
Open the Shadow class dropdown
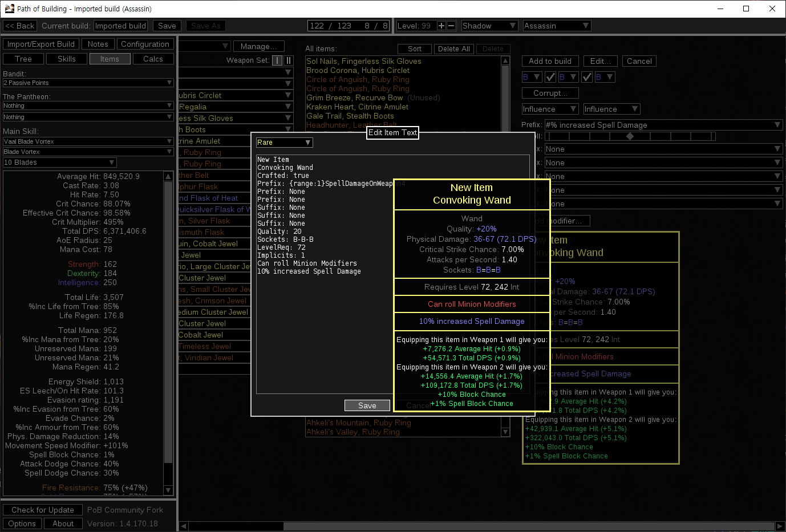coord(489,26)
